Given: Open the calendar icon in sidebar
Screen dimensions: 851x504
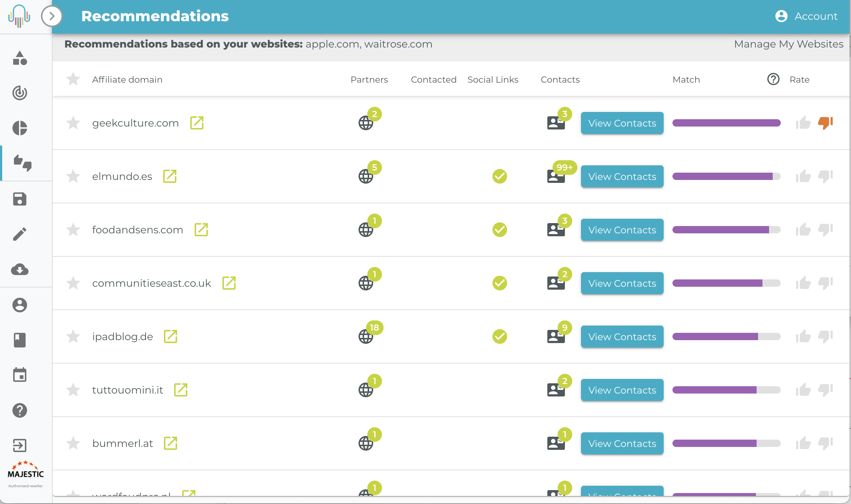Looking at the screenshot, I should [x=20, y=375].
